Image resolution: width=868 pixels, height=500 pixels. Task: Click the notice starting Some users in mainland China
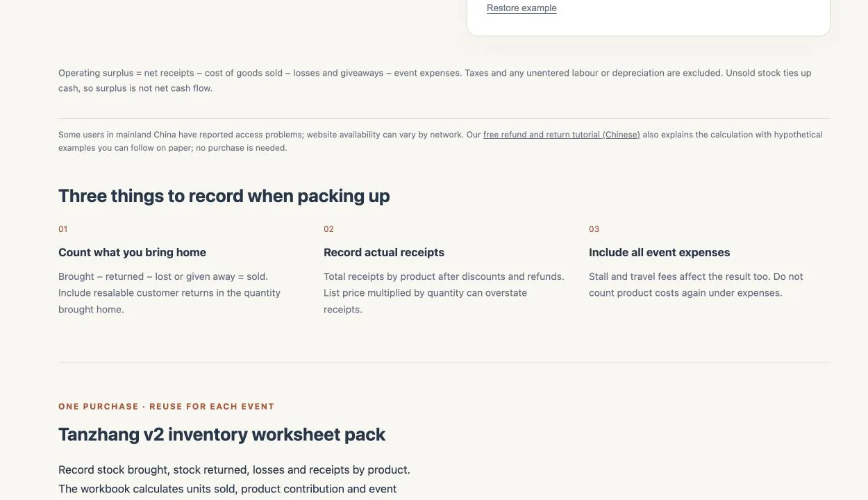click(440, 141)
